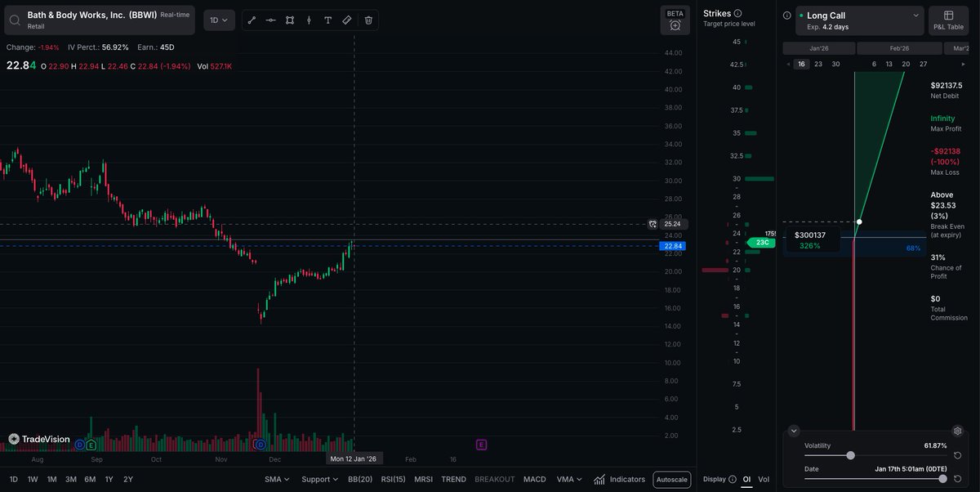Viewport: 980px width, 492px height.
Task: Click the info icon next to Display
Action: 733,479
